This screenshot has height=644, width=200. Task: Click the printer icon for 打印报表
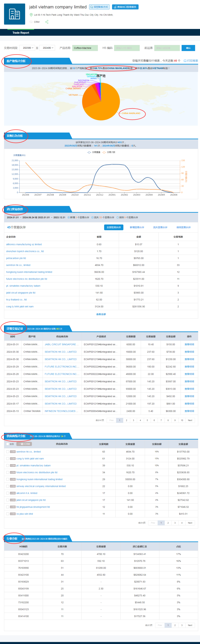pyautogui.click(x=185, y=61)
